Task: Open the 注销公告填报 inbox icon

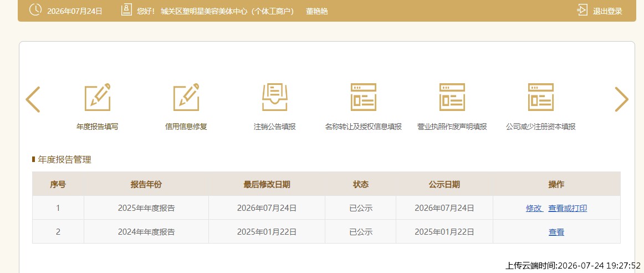Action: click(275, 97)
